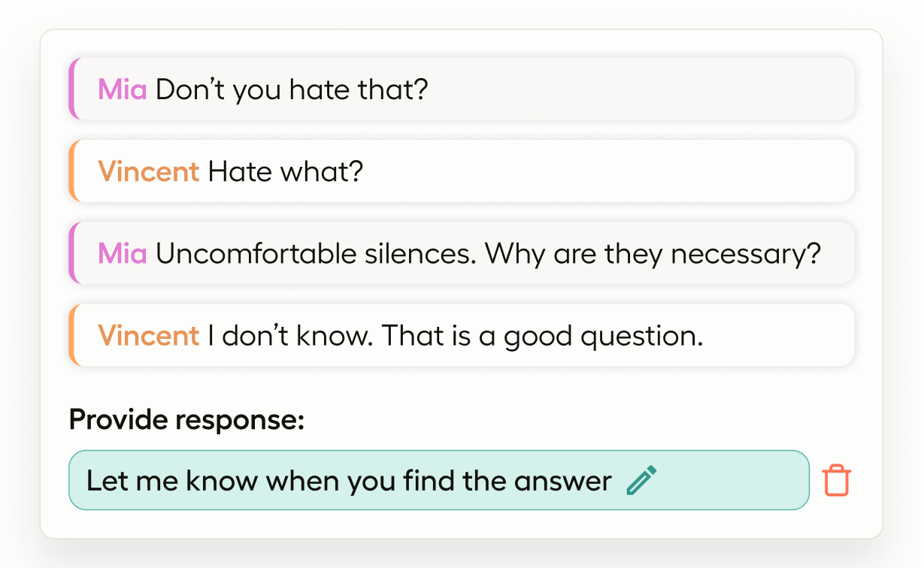Click Vincent's name beside "I don't know"
This screenshot has width=924, height=568.
[x=148, y=336]
